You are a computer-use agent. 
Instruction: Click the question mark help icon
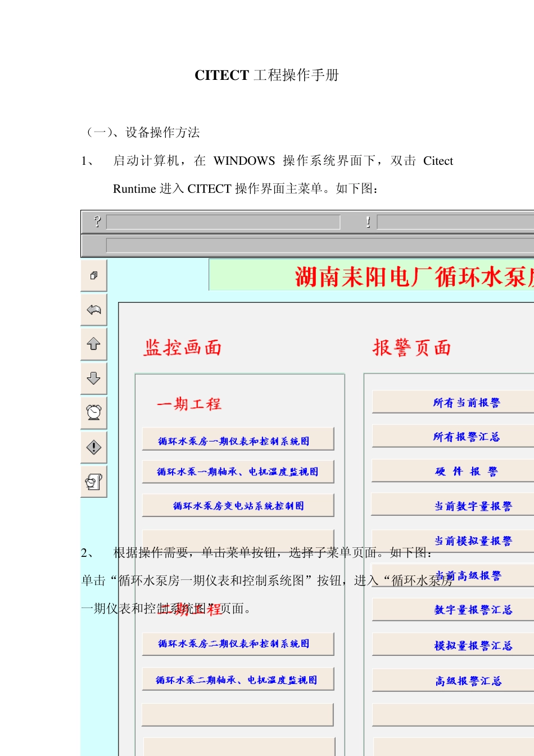(x=97, y=222)
